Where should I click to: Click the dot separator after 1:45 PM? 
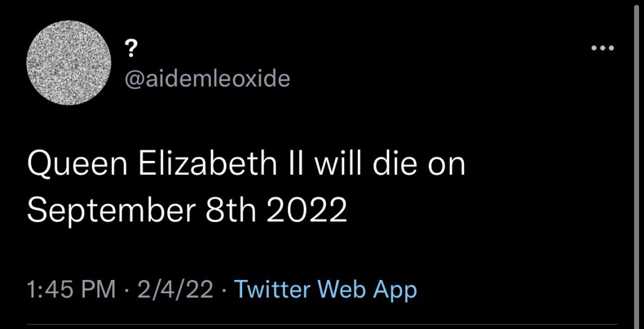(126, 291)
